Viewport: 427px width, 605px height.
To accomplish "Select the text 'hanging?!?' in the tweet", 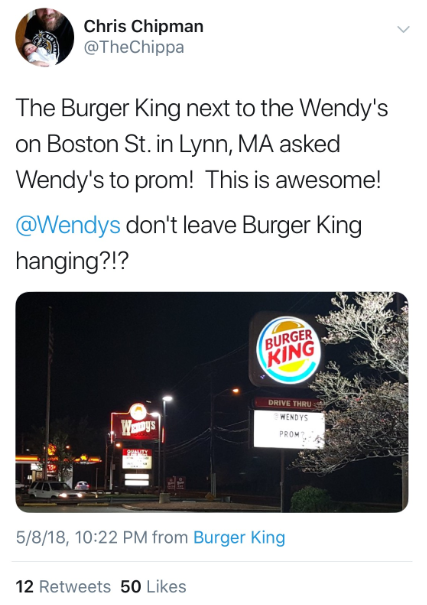I will tap(71, 261).
